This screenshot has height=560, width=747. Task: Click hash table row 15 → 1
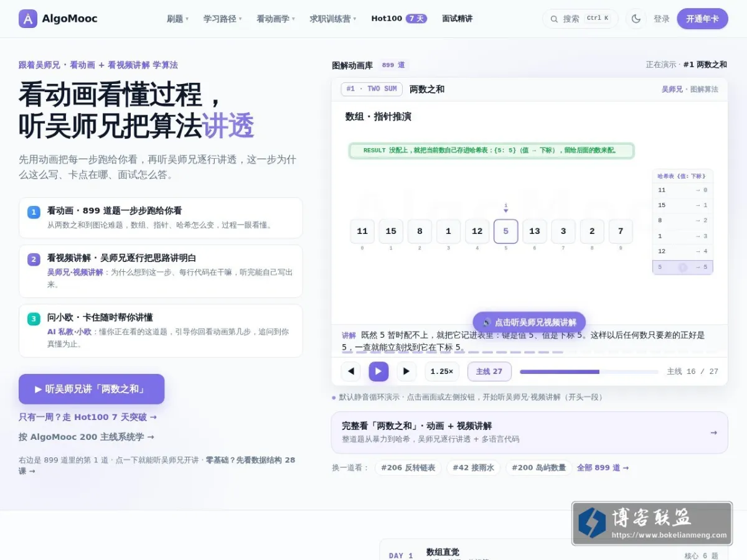point(683,205)
